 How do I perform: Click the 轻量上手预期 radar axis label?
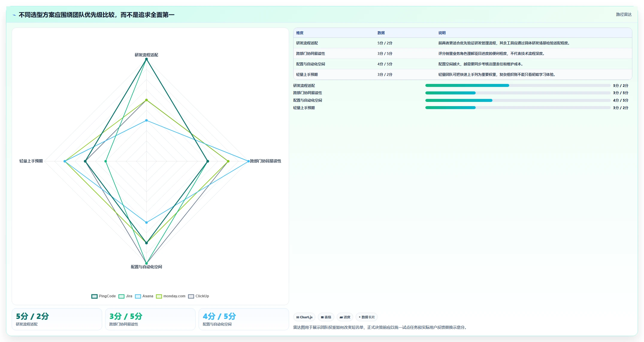(31, 161)
